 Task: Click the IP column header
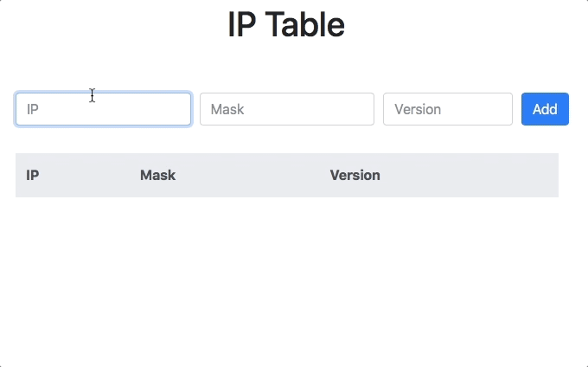click(x=33, y=175)
